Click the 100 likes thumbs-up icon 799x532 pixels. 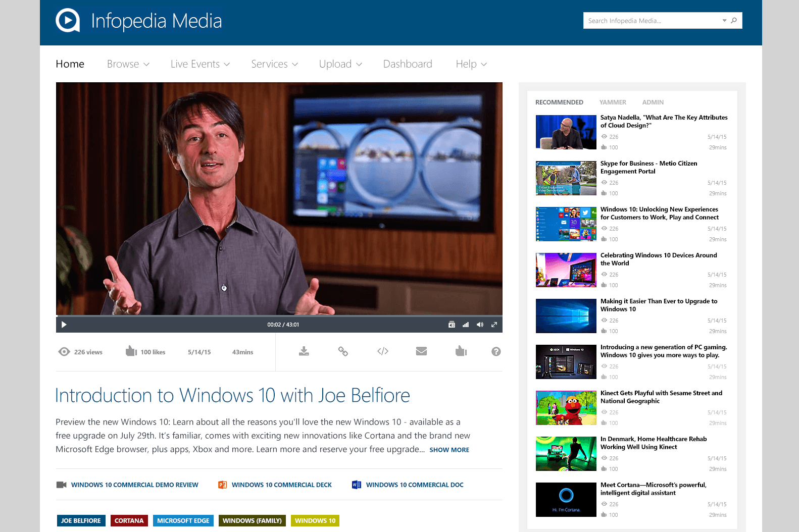click(131, 351)
